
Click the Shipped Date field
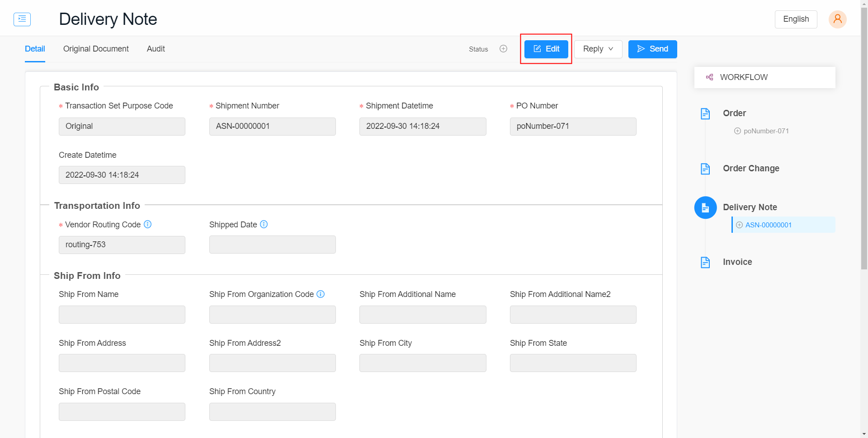[x=272, y=245]
